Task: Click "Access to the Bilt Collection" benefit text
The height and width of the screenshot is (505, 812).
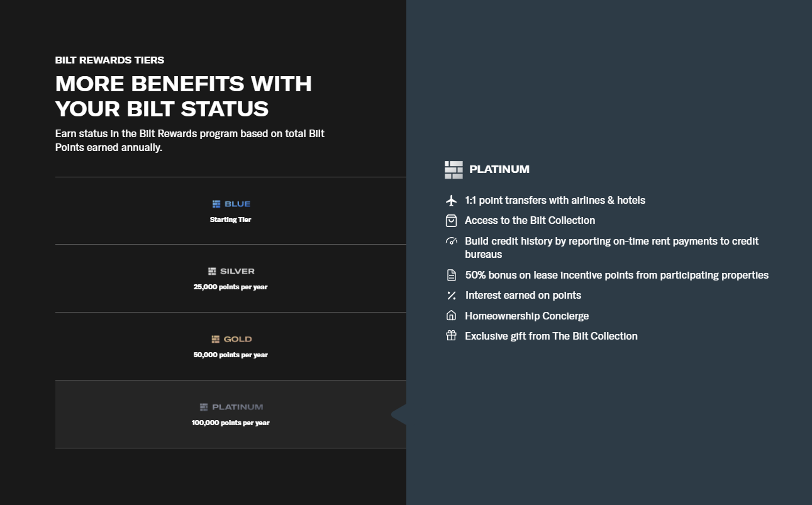Action: (x=530, y=221)
